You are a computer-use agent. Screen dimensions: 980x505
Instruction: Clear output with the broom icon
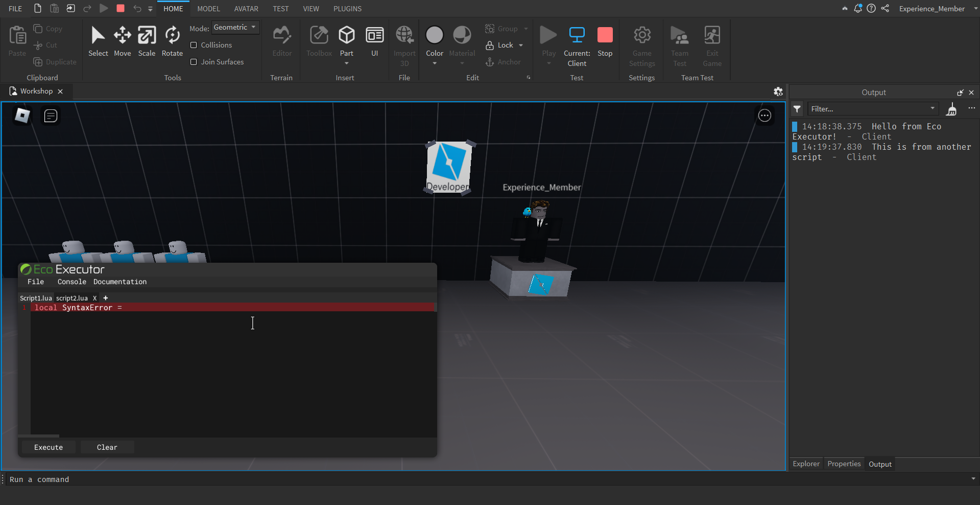click(x=951, y=109)
